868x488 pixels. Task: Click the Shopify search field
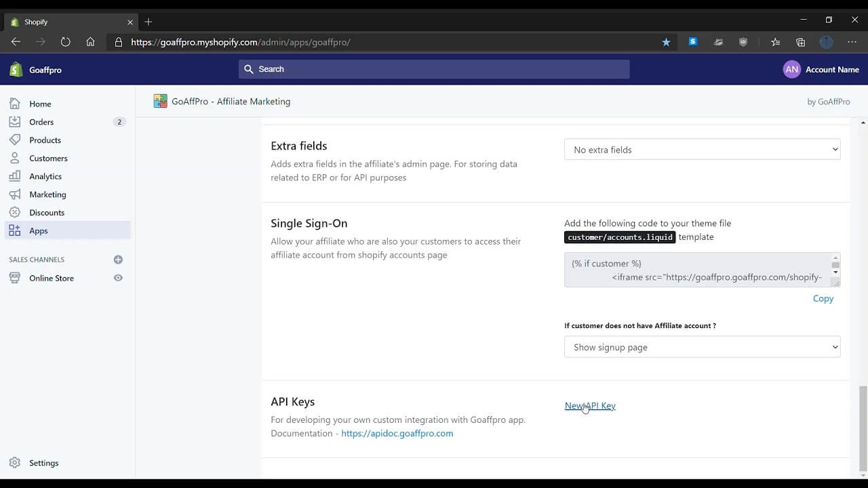[434, 69]
